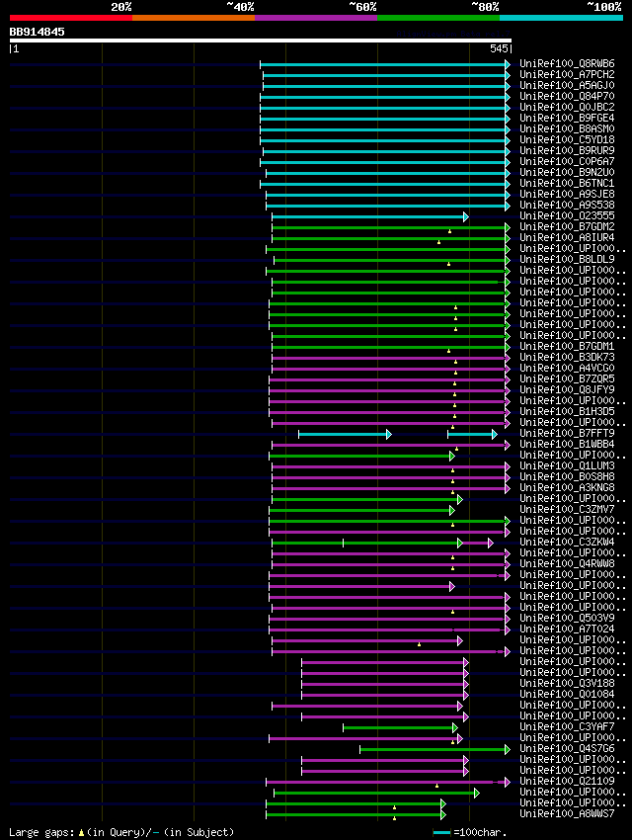Screen dimensions: 632x840
Task: Click the UniRef100_B7ZQR5 label
Action: point(567,378)
